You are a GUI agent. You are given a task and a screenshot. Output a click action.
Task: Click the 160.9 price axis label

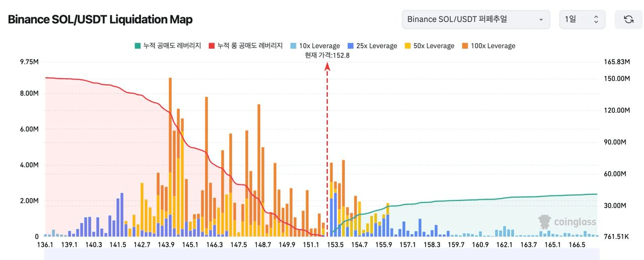click(480, 245)
